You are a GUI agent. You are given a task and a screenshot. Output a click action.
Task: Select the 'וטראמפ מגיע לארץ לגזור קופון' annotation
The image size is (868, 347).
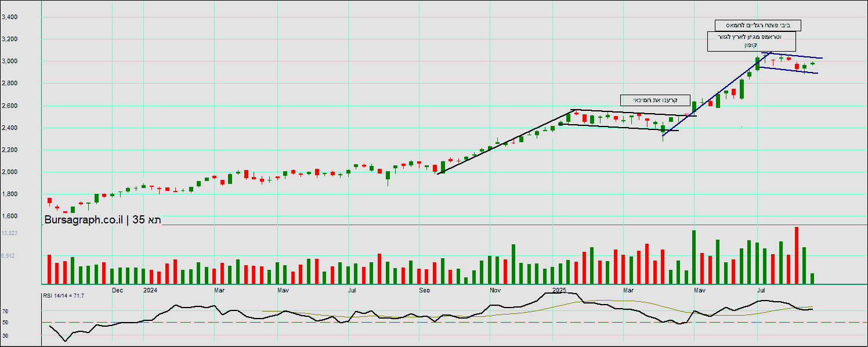(751, 41)
